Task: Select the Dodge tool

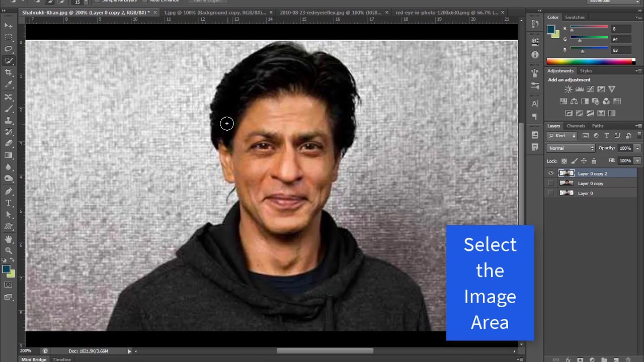Action: click(x=9, y=178)
